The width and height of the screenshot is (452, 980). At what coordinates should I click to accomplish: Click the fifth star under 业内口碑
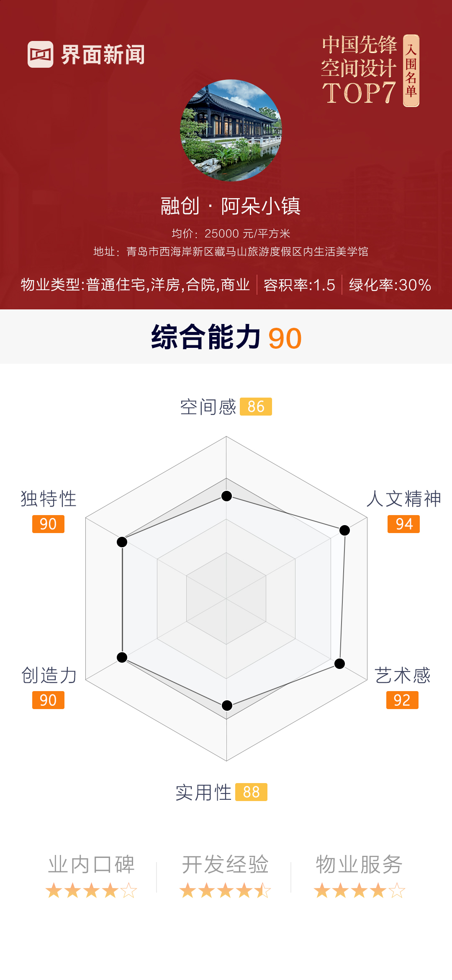129,891
